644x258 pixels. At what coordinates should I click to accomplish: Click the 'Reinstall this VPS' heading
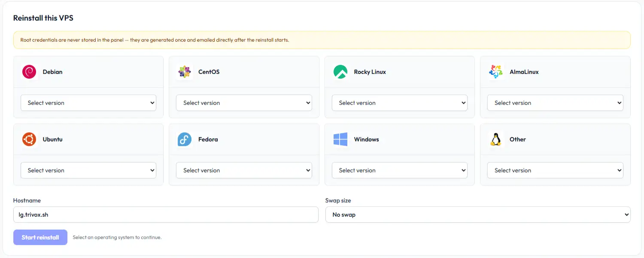click(x=43, y=18)
